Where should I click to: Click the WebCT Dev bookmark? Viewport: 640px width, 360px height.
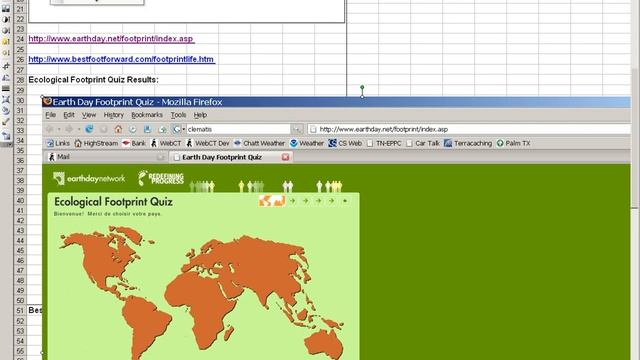coord(207,143)
